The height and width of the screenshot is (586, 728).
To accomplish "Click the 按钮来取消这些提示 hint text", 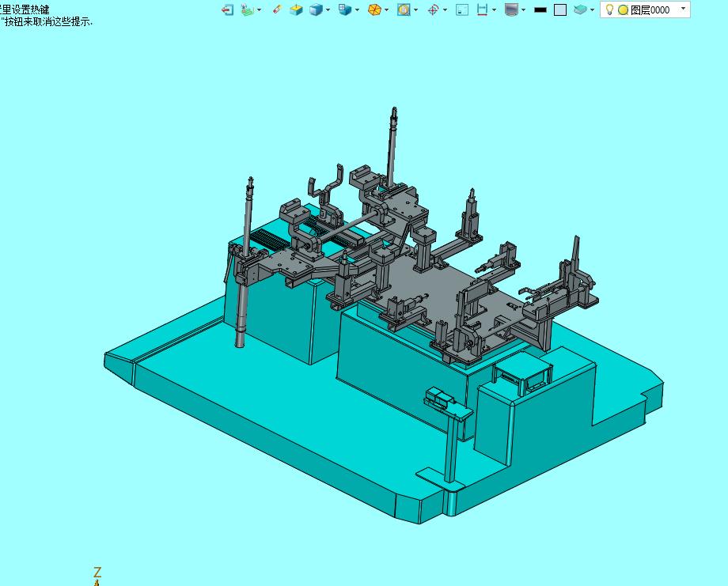I will [x=48, y=21].
